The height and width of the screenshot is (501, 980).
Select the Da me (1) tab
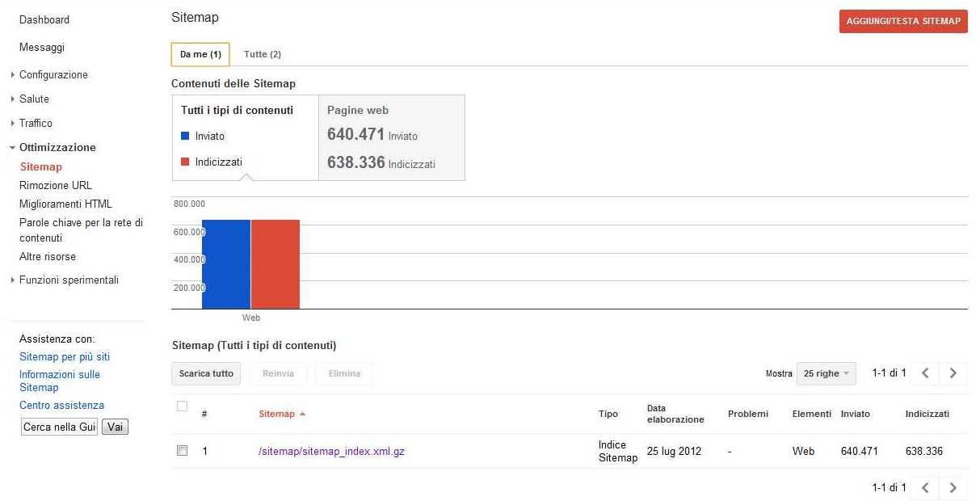click(200, 54)
